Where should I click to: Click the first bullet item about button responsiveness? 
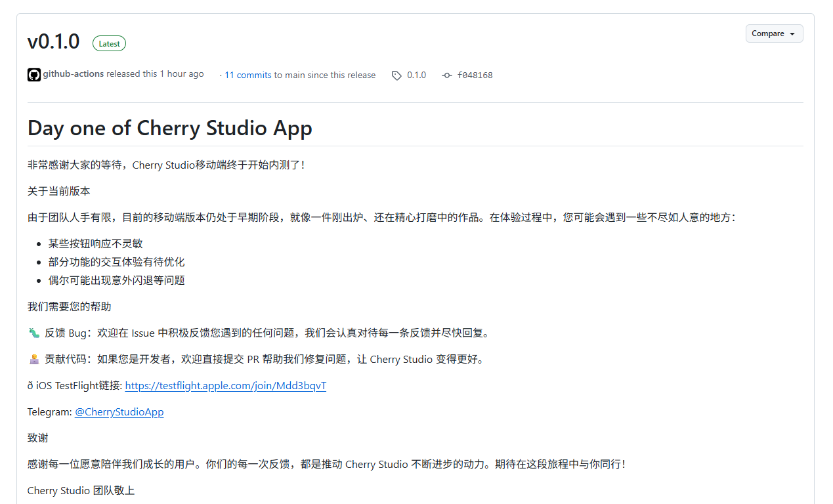coord(95,243)
